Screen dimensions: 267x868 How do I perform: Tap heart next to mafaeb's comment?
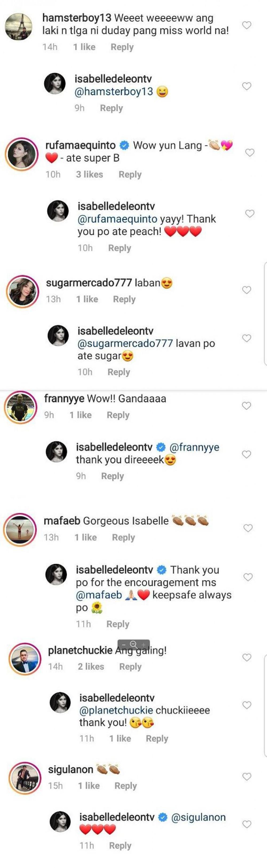pos(248,528)
